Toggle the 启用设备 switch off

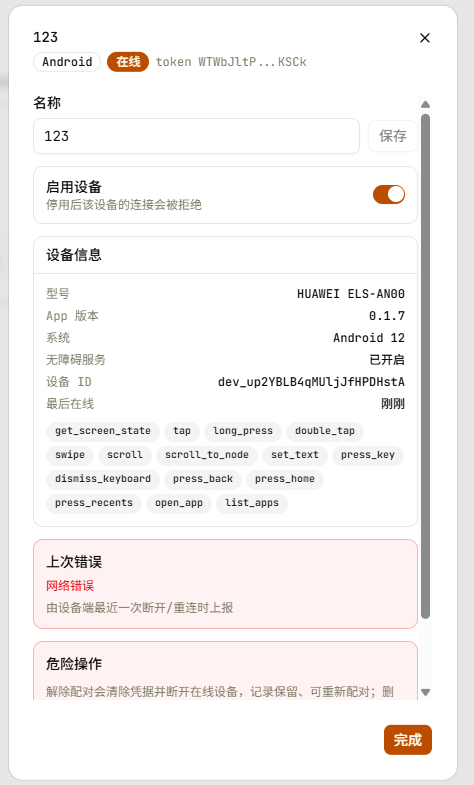[x=388, y=194]
